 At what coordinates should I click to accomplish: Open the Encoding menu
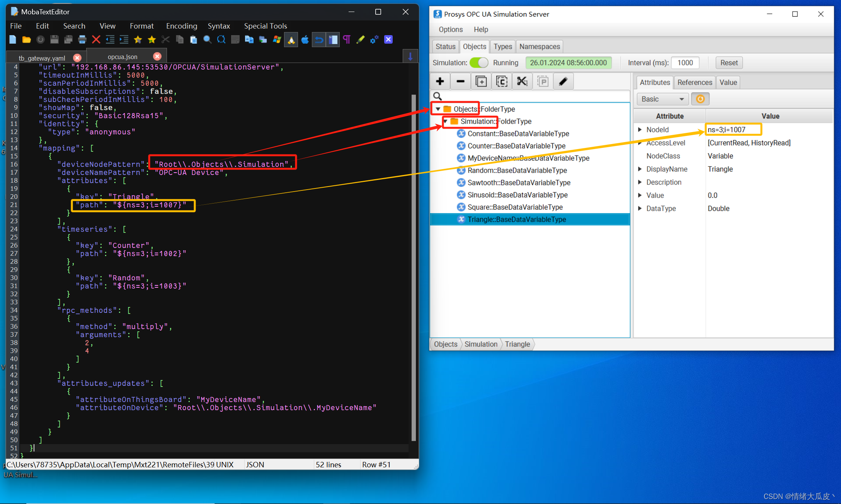click(x=181, y=26)
